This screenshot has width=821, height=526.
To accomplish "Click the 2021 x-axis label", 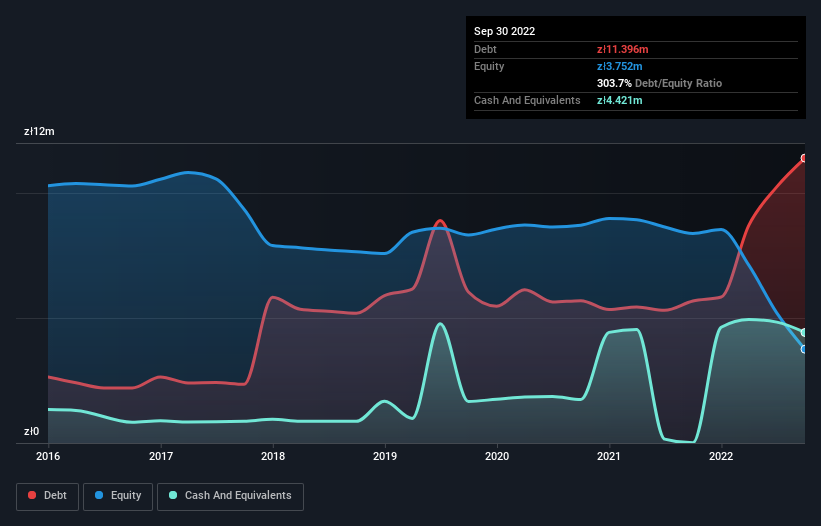I will [609, 456].
